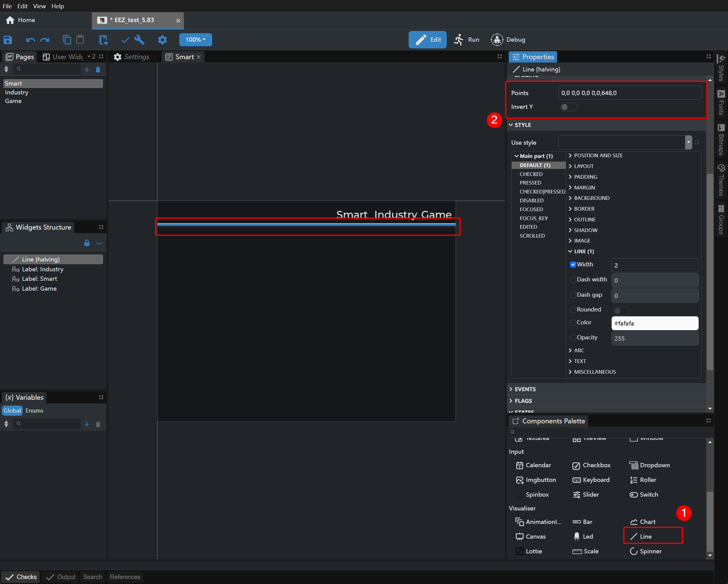The width and height of the screenshot is (728, 584).
Task: Toggle the Invert Y switch
Action: click(x=568, y=107)
